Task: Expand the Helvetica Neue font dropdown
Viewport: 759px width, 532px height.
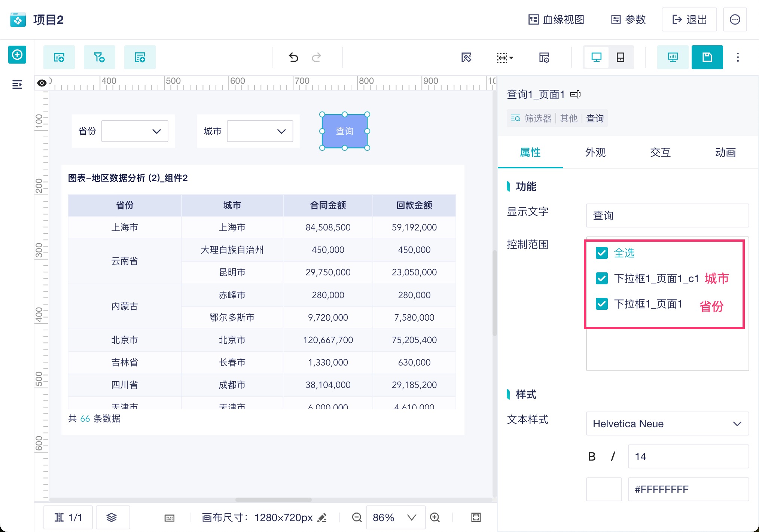Action: pyautogui.click(x=667, y=424)
